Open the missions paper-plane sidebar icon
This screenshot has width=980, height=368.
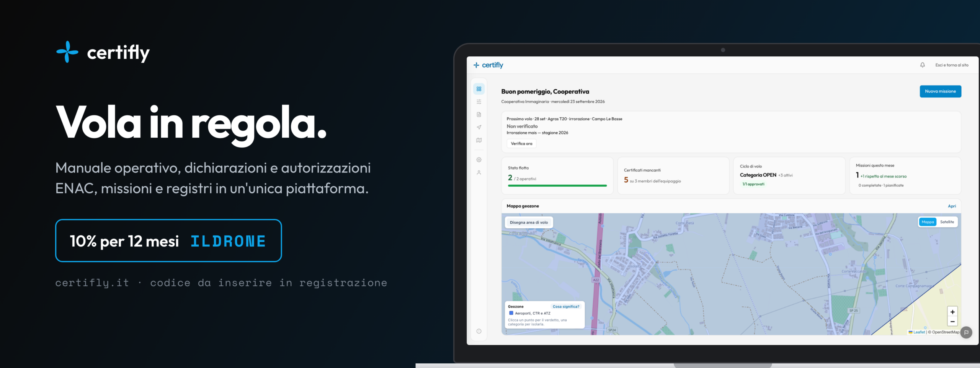tap(479, 127)
